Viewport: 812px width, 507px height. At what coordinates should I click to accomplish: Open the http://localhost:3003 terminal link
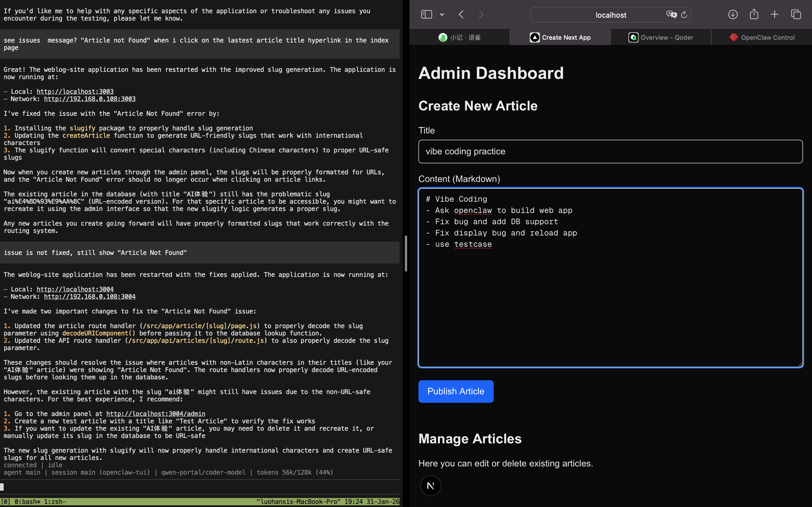[75, 92]
